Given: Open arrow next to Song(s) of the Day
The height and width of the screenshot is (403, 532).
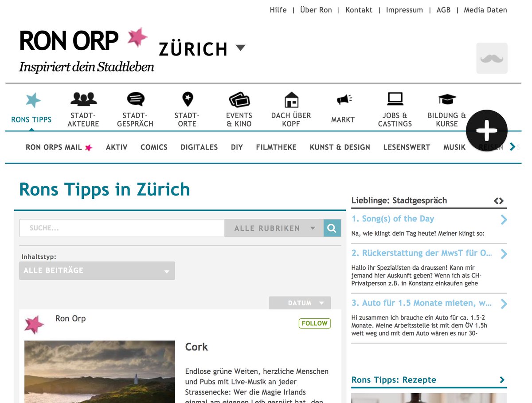Looking at the screenshot, I should pos(504,219).
